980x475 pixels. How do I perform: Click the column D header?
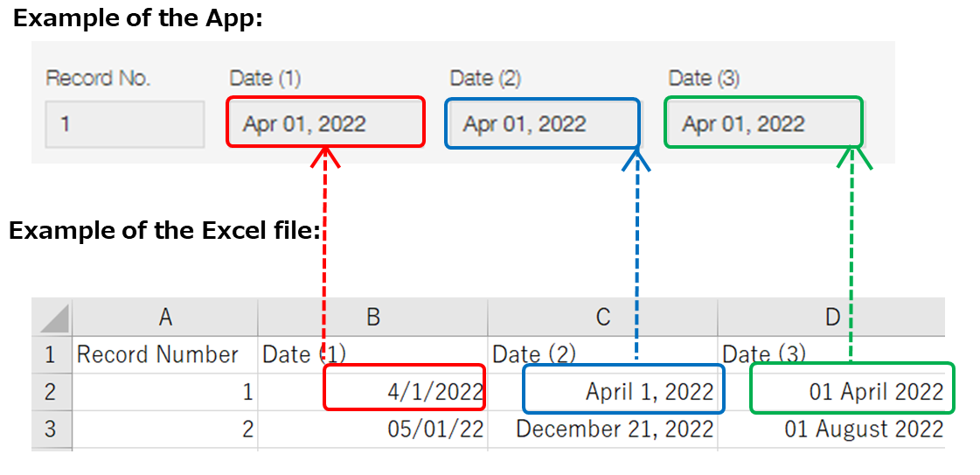coord(831,317)
